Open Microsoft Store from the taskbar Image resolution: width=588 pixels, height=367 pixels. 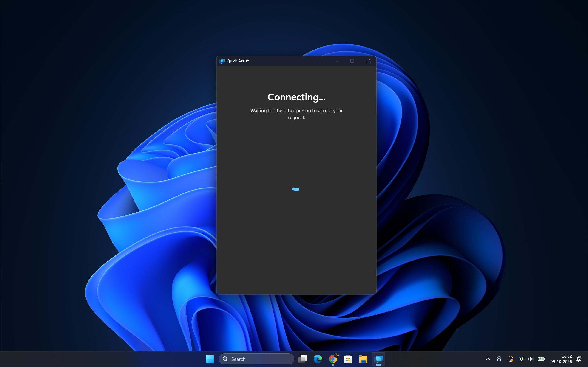pyautogui.click(x=348, y=359)
